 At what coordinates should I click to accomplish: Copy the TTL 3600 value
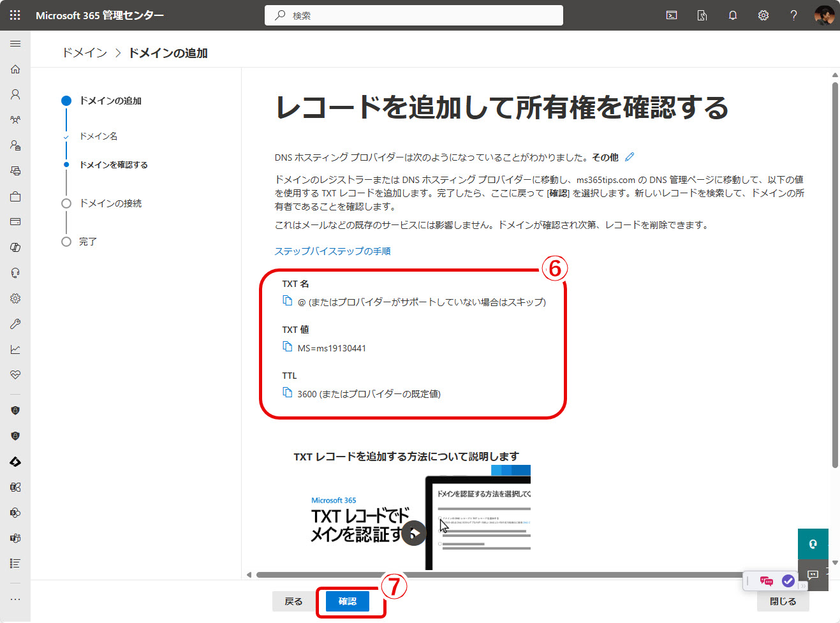click(288, 393)
